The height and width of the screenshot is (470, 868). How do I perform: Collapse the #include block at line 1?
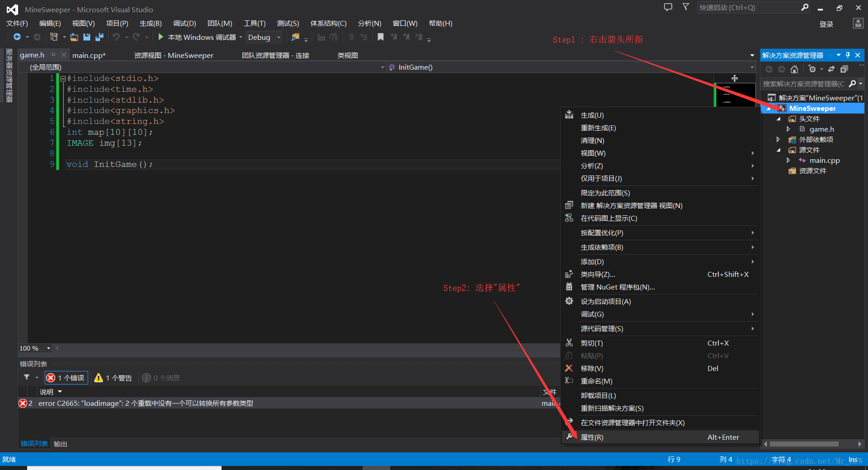63,79
